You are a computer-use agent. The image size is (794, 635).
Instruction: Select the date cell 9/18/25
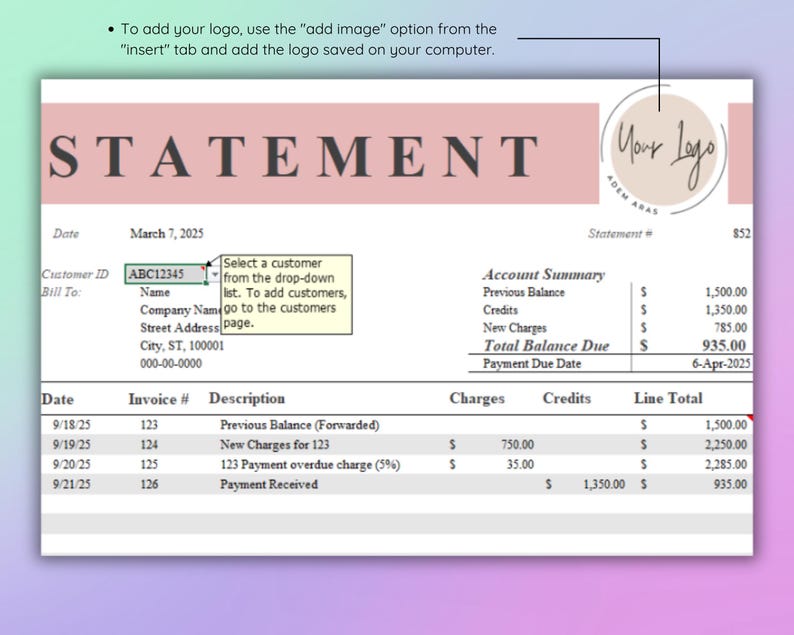(x=71, y=425)
